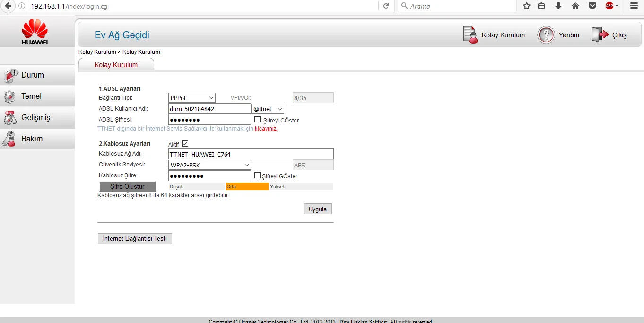644x323 pixels.
Task: Open the Durum sidebar menu
Action: (x=32, y=75)
